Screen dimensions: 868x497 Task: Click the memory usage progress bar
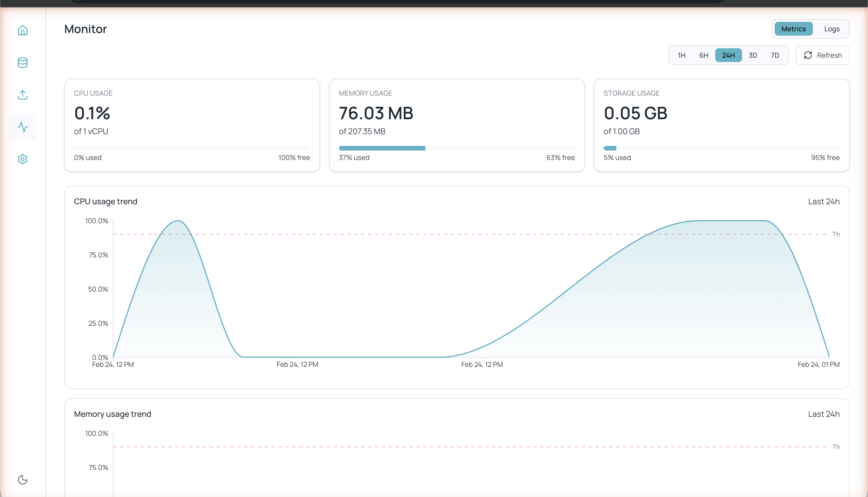click(x=457, y=148)
